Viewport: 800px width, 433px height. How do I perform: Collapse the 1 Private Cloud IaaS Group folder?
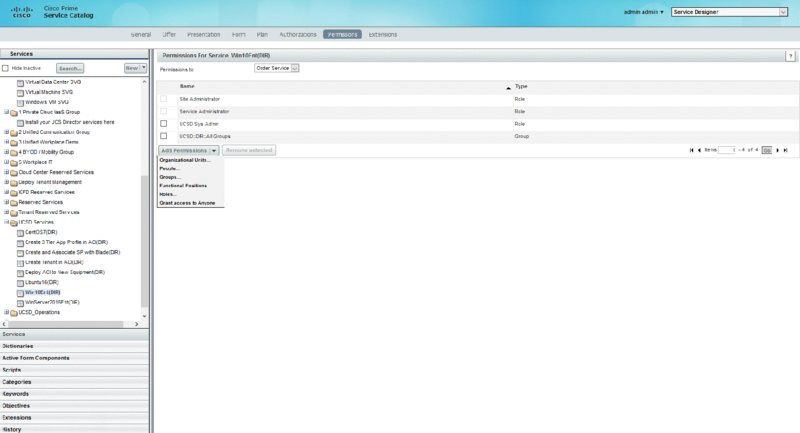coord(7,112)
